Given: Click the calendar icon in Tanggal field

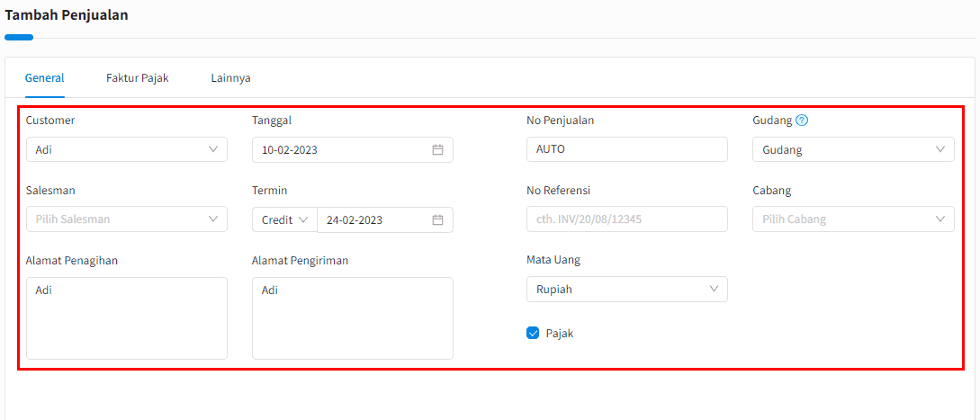Looking at the screenshot, I should (x=437, y=150).
